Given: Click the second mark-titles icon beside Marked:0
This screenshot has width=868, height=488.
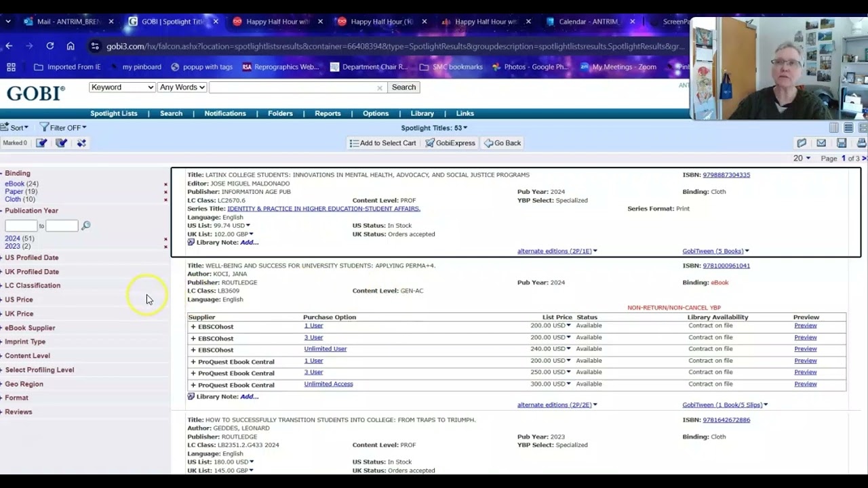Looking at the screenshot, I should pyautogui.click(x=61, y=143).
